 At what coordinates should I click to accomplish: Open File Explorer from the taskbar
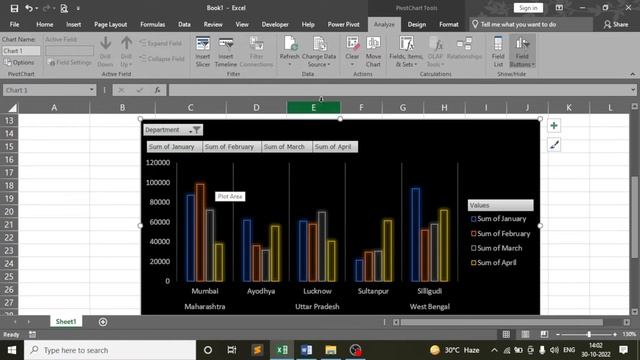pyautogui.click(x=331, y=350)
